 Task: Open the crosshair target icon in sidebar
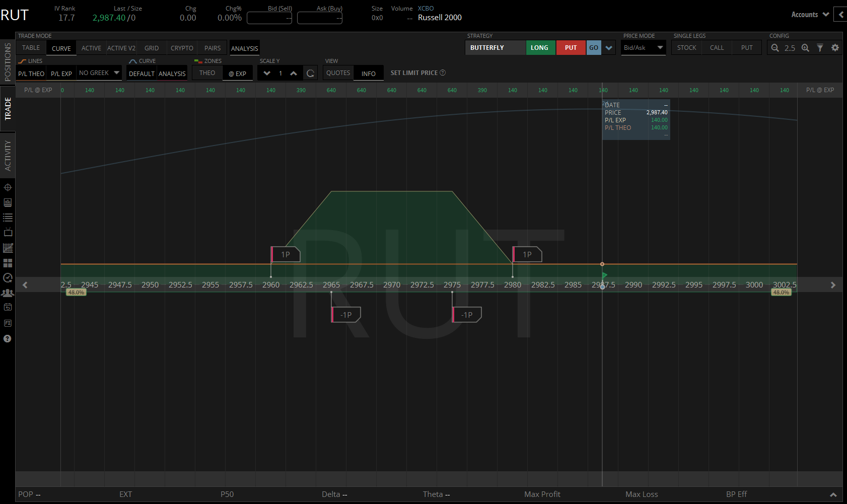pyautogui.click(x=8, y=187)
